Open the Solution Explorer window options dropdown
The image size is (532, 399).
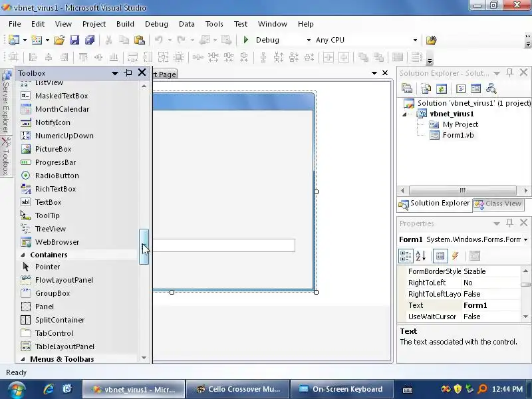point(496,73)
